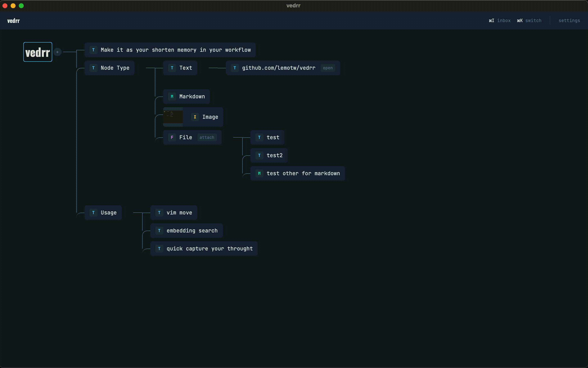Select the 'Usage' node label

coord(109,213)
